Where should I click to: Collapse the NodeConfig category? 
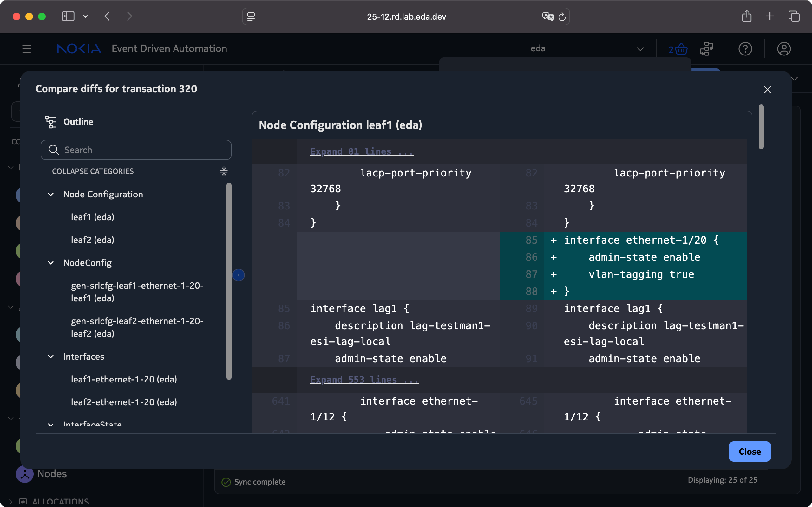click(51, 263)
